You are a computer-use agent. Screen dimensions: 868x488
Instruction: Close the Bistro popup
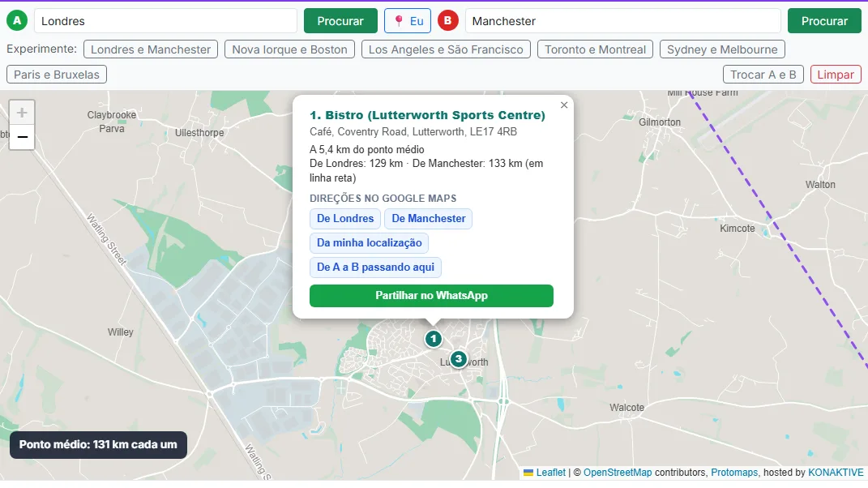tap(564, 105)
